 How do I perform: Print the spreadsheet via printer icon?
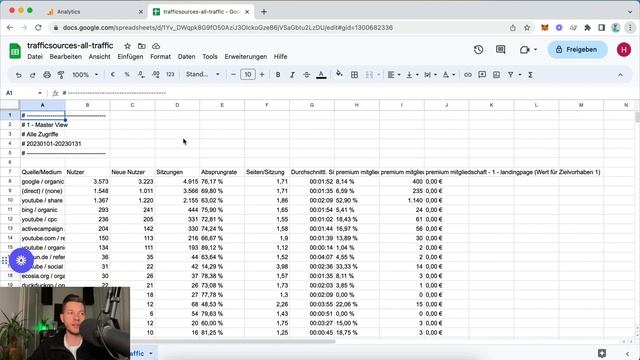[47, 75]
